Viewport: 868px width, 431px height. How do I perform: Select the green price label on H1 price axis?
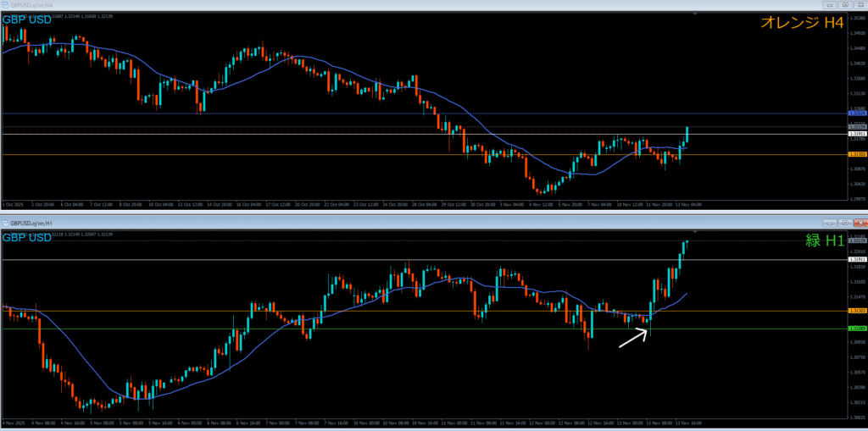pos(857,329)
